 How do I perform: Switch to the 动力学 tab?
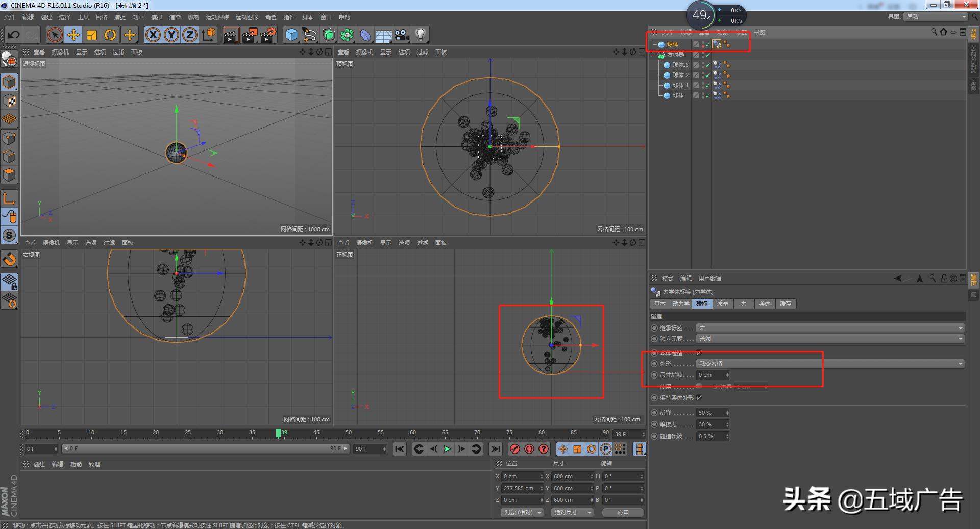(681, 304)
